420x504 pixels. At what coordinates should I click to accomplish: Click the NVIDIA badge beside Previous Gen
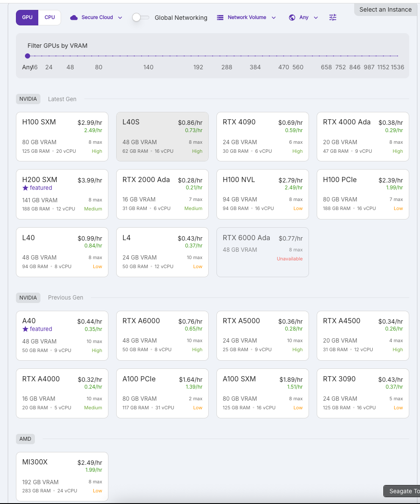click(x=28, y=298)
